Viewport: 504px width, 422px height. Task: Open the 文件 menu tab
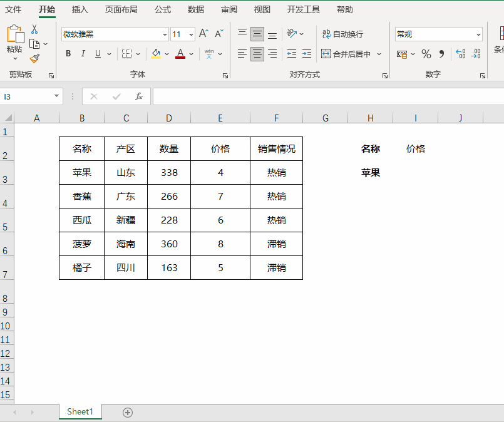coord(13,9)
